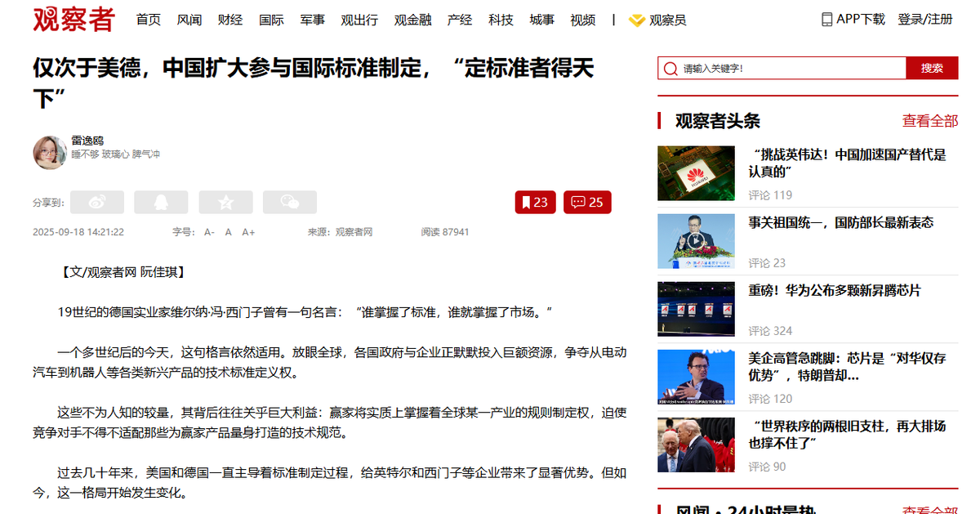Click the keyword search input field
The width and height of the screenshot is (980, 514).
(x=782, y=69)
